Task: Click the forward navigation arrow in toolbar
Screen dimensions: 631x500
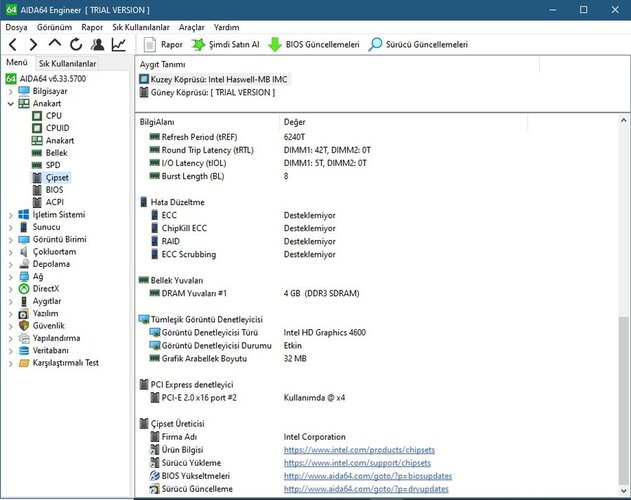Action: tap(32, 45)
